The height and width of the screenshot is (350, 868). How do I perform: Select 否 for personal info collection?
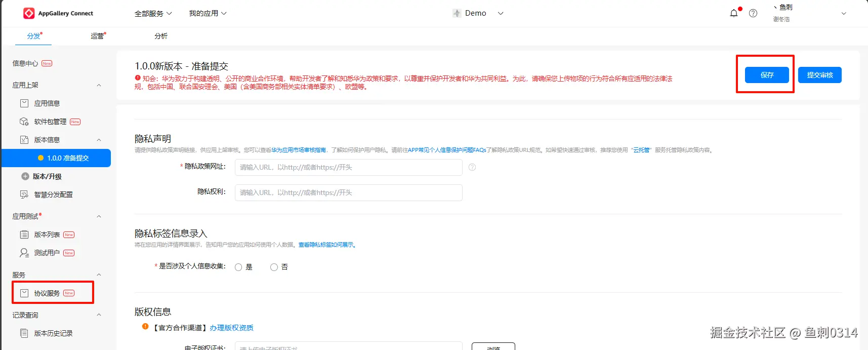(274, 267)
